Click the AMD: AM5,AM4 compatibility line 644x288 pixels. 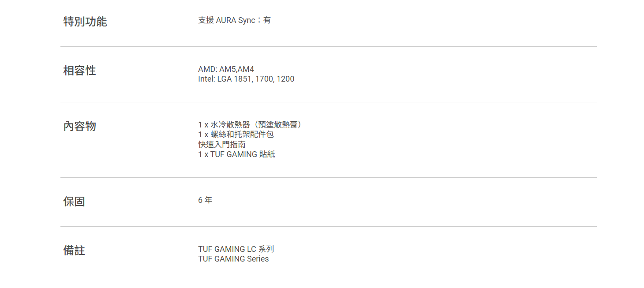(x=226, y=69)
